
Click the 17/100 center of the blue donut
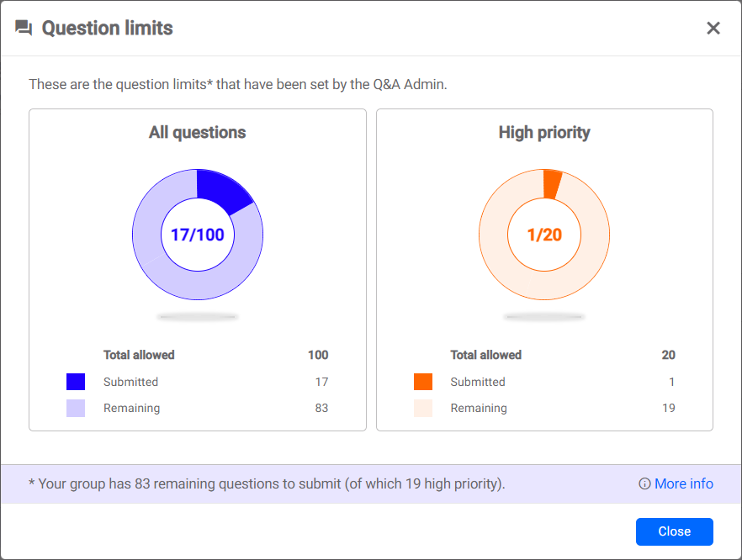pos(198,235)
